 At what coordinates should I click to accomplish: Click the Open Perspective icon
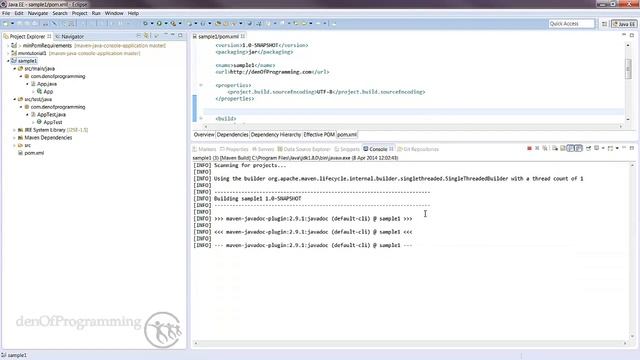[x=604, y=24]
